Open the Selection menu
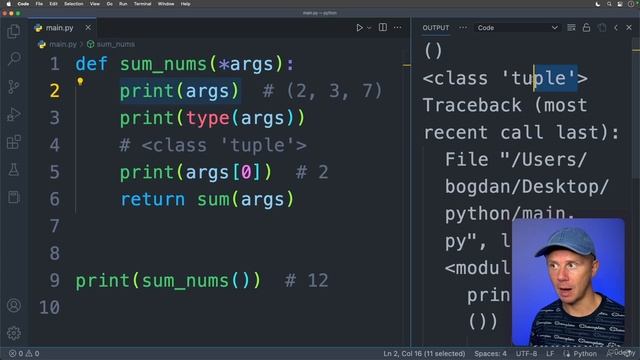This screenshot has height=360, width=640. coord(74,4)
